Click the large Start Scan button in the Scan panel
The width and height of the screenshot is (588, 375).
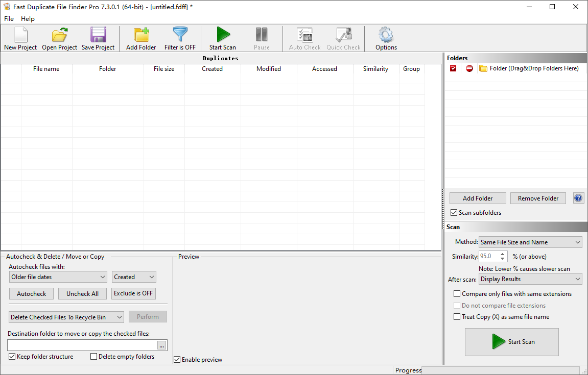point(512,342)
